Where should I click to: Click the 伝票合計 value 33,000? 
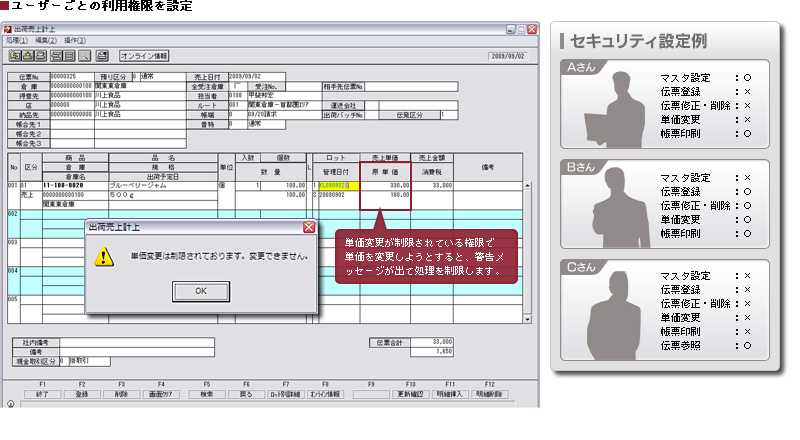tap(432, 343)
